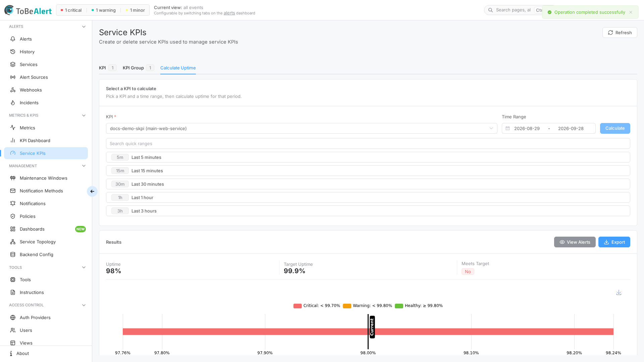Click KPI Dashboard bar chart icon
This screenshot has width=644, height=362.
(x=13, y=140)
